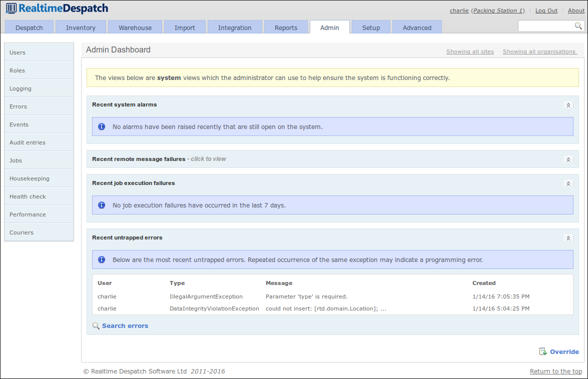Click the 1/14/16 7:05:35 PM created date
Image resolution: width=588 pixels, height=379 pixels.
tap(500, 296)
